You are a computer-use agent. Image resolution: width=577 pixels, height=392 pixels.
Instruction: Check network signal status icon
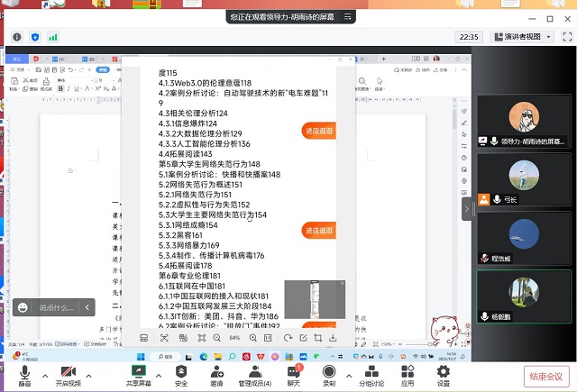point(53,37)
